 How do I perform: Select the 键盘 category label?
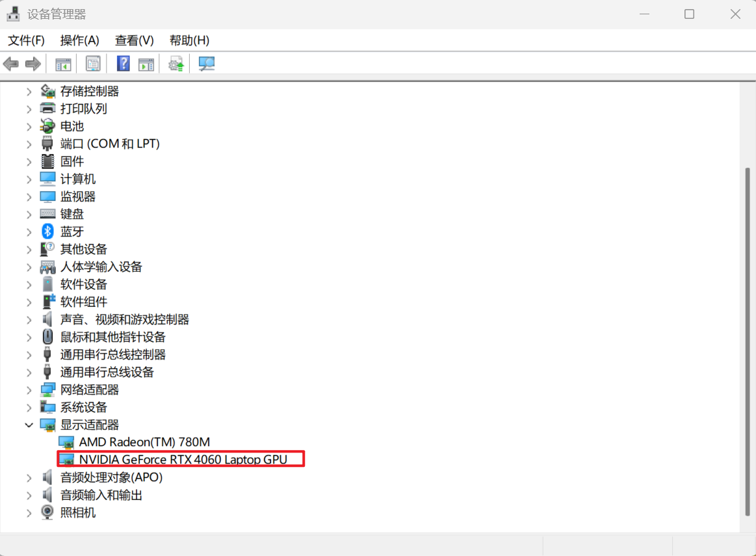click(x=72, y=214)
